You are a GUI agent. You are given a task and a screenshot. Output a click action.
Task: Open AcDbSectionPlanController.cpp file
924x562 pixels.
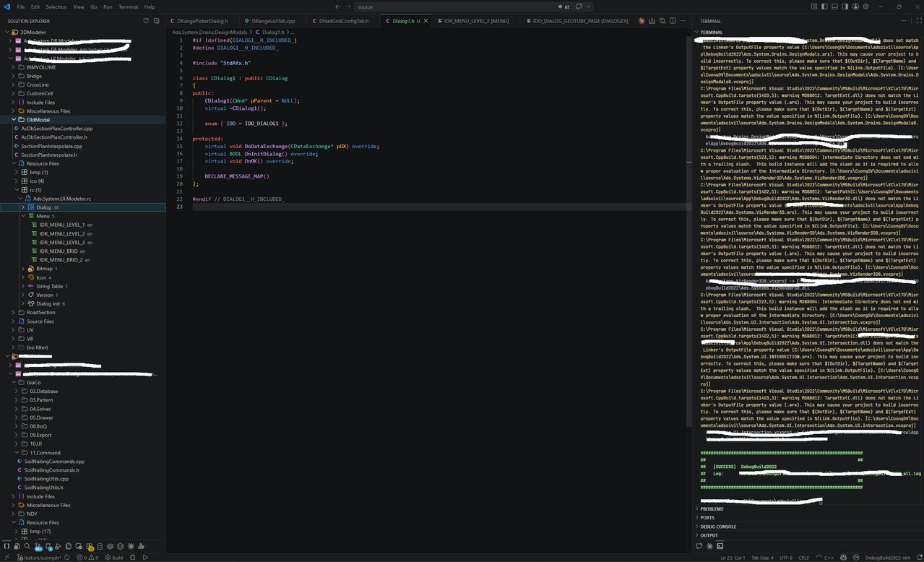[x=56, y=129]
